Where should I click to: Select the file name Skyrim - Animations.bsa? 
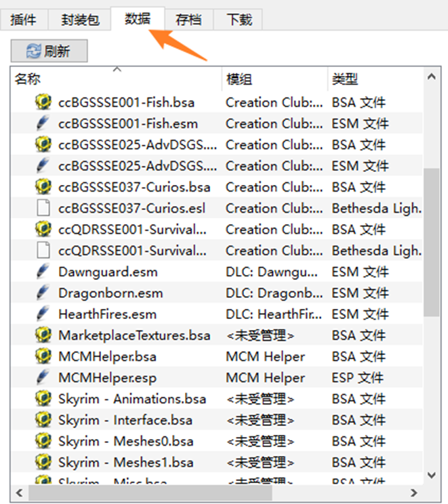click(x=132, y=400)
